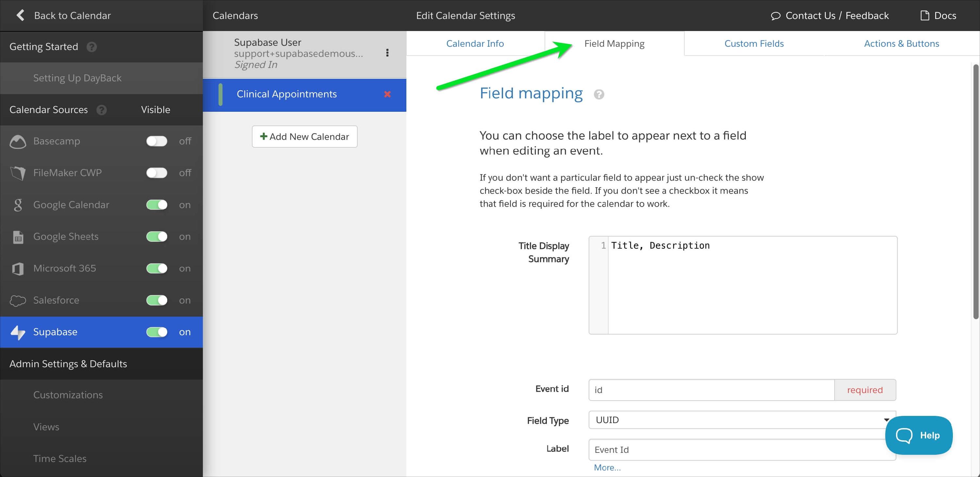
Task: Click the Docs page icon
Action: 924,15
